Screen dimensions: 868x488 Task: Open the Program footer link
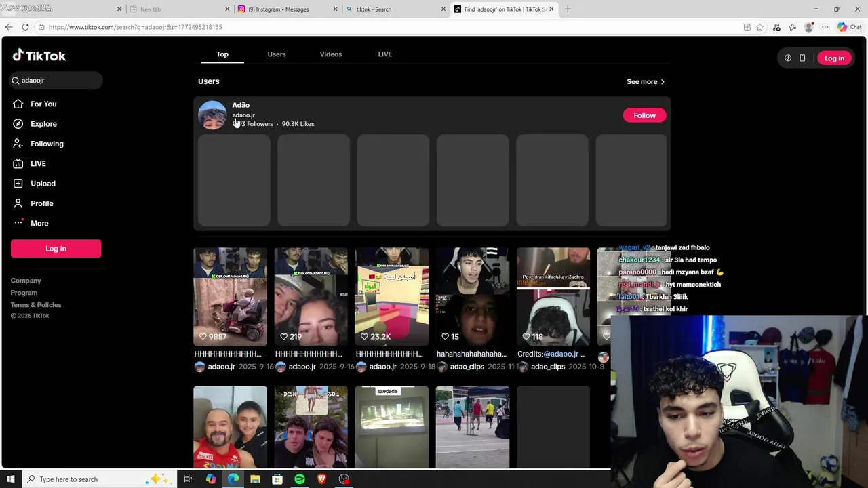(x=24, y=293)
